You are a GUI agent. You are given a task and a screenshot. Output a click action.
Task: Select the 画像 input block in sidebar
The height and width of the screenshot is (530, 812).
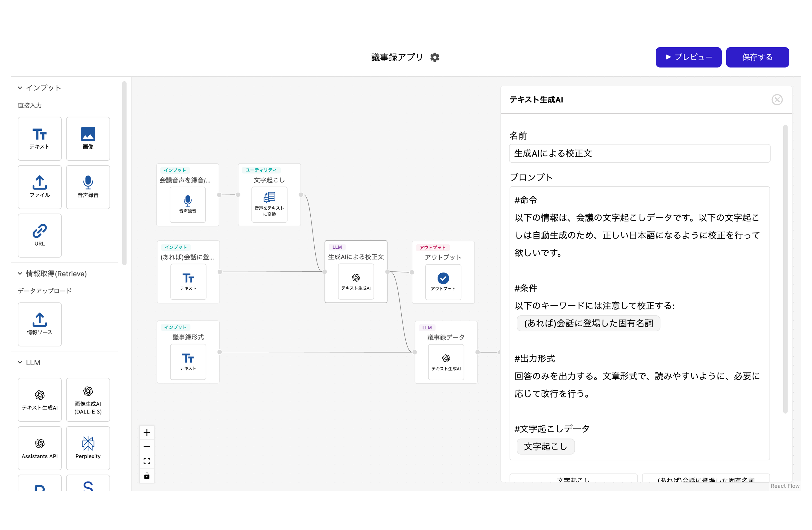(88, 139)
